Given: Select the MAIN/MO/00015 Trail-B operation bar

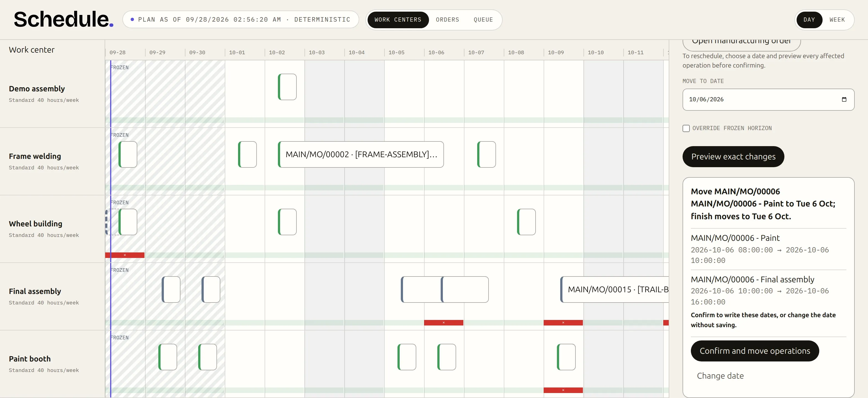Looking at the screenshot, I should point(614,290).
